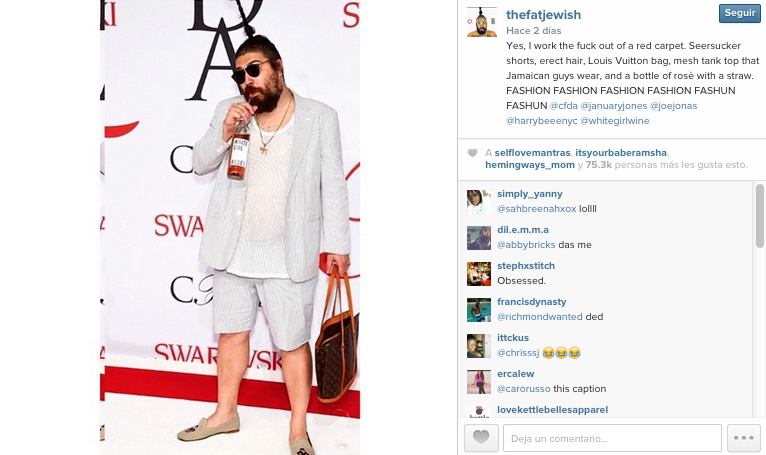Click inside the 'Deja un comentario' field

(612, 438)
